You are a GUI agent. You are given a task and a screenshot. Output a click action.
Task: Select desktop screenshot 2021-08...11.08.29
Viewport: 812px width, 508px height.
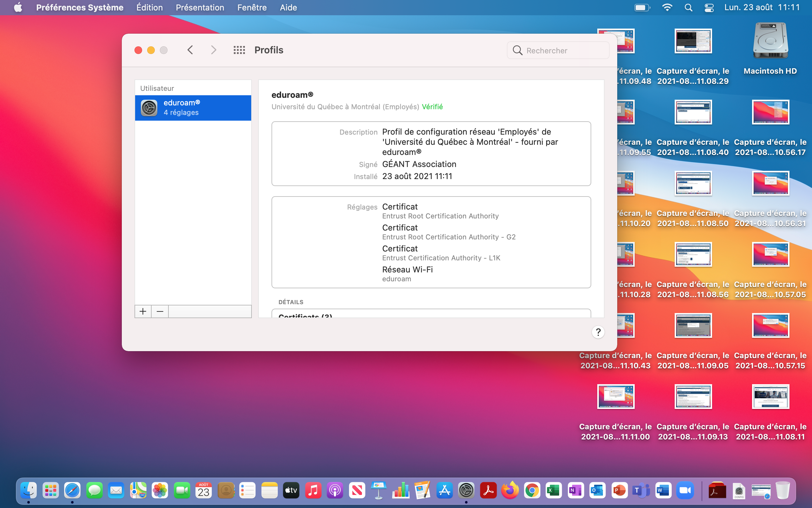pyautogui.click(x=693, y=57)
